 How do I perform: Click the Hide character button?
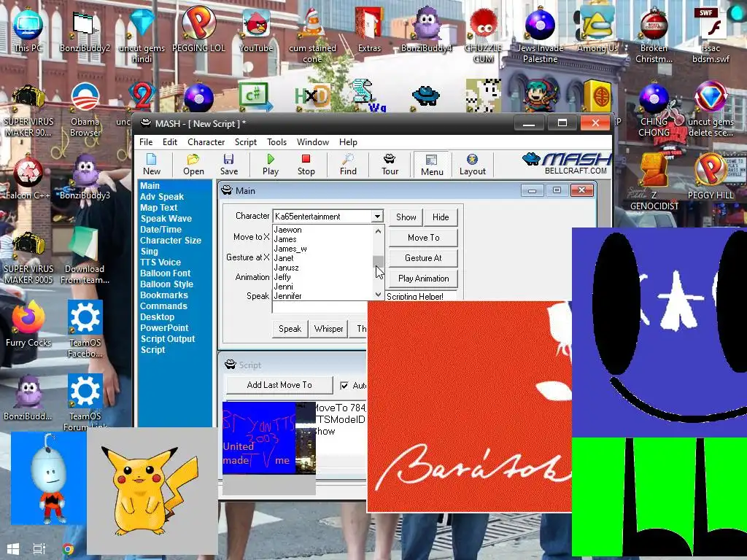(x=441, y=217)
